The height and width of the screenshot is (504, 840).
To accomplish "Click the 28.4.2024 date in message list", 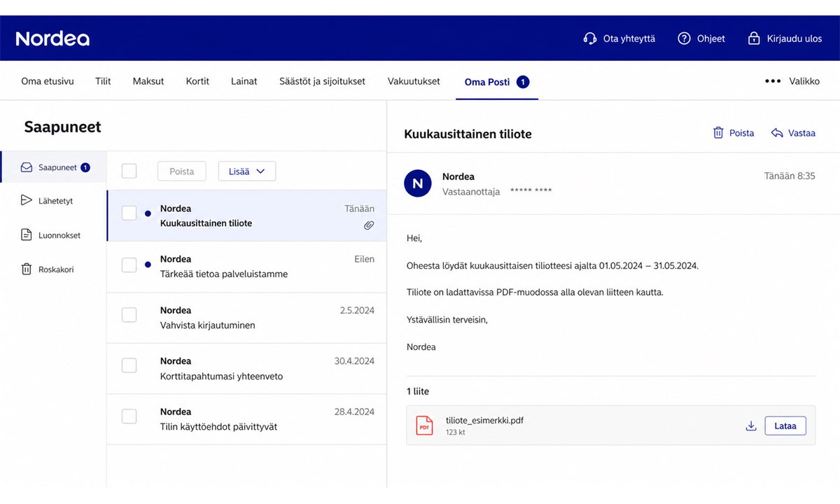I will tap(354, 412).
